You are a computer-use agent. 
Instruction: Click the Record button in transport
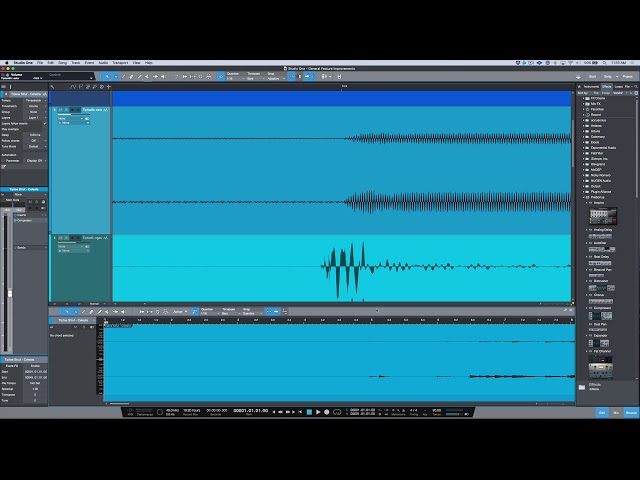pos(327,412)
